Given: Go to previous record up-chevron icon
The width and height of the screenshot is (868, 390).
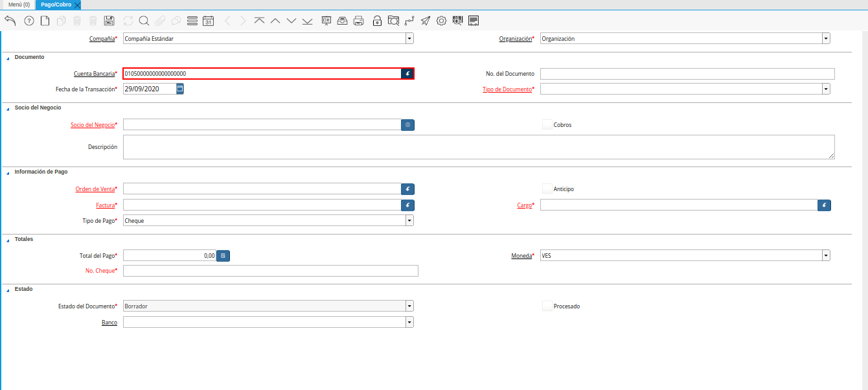Looking at the screenshot, I should tap(275, 21).
